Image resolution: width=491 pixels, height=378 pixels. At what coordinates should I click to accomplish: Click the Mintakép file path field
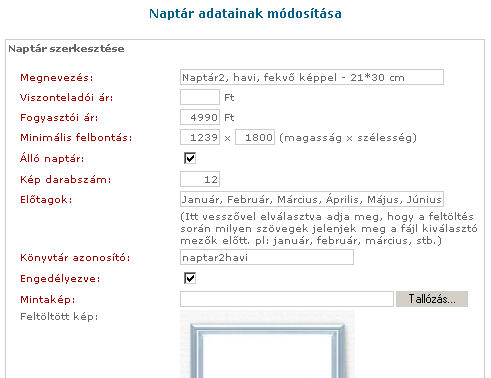point(287,299)
